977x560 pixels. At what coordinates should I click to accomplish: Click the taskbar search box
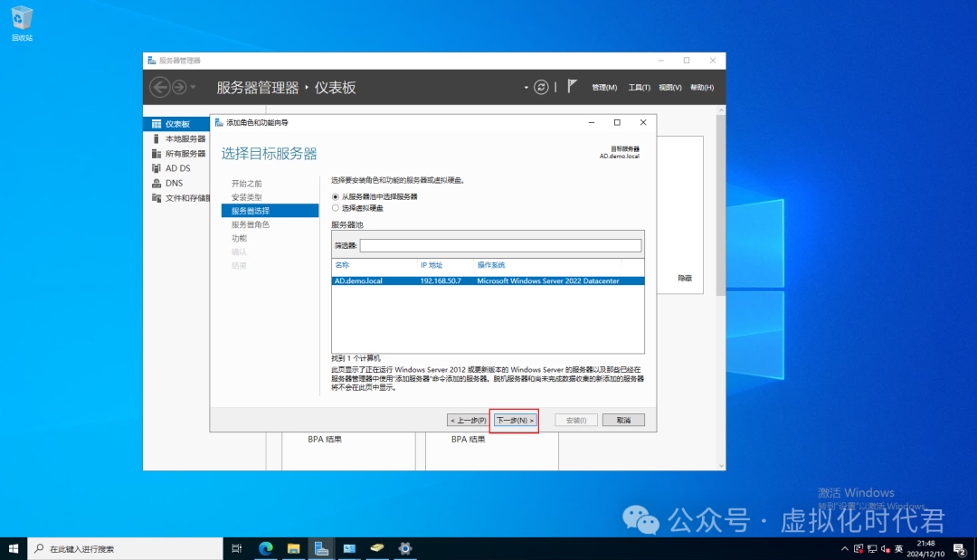pyautogui.click(x=125, y=549)
